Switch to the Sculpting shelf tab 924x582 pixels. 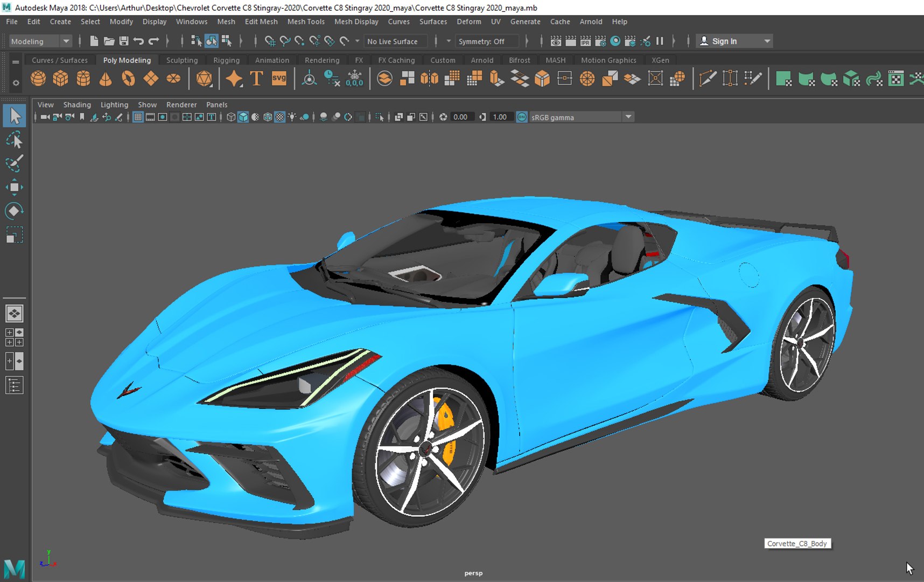point(182,60)
